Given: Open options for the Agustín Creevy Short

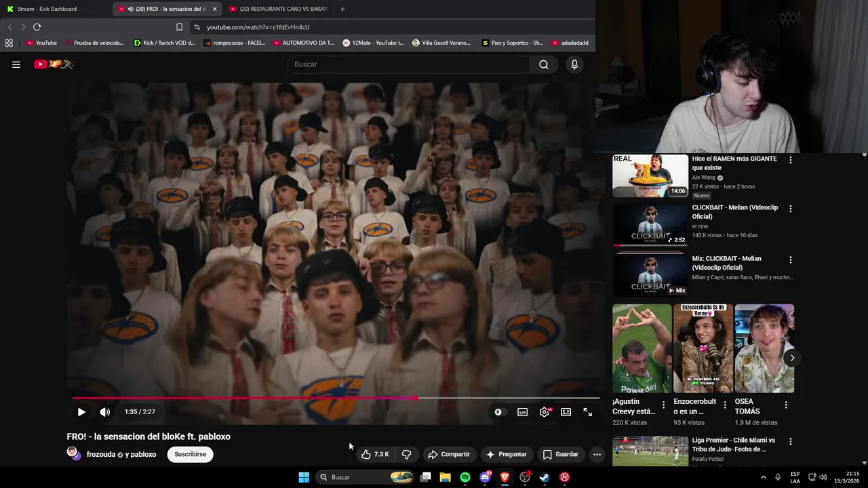Looking at the screenshot, I should [x=664, y=405].
